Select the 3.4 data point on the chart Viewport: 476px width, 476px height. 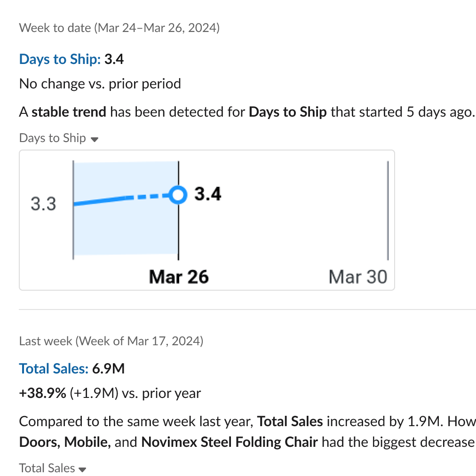pos(178,195)
